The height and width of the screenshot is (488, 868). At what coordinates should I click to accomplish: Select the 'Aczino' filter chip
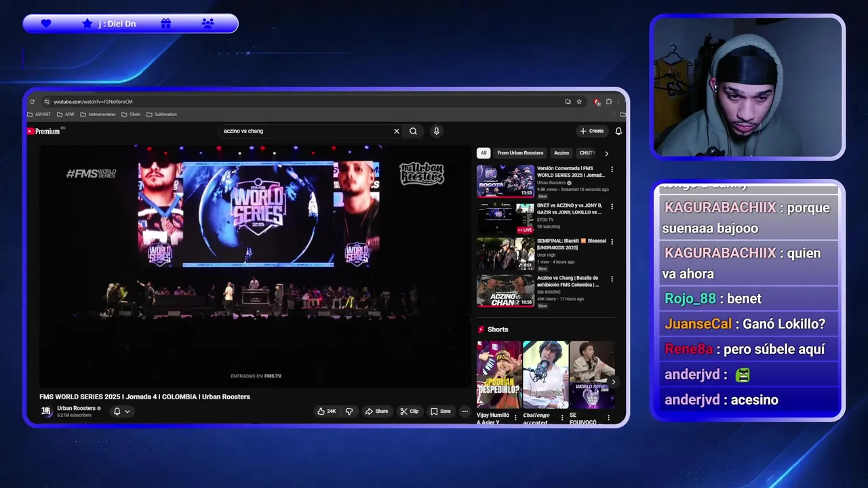tap(561, 153)
